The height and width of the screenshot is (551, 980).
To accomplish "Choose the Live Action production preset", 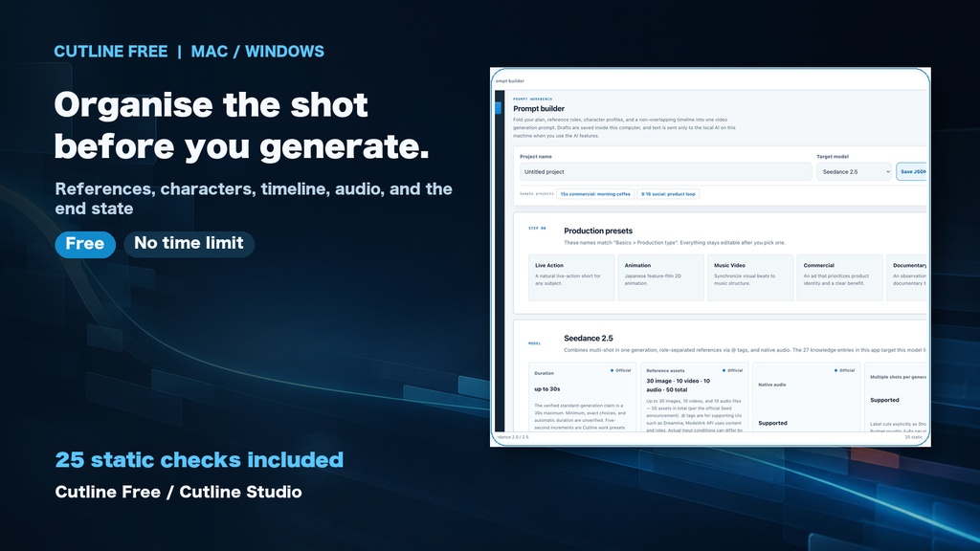I will (x=571, y=277).
